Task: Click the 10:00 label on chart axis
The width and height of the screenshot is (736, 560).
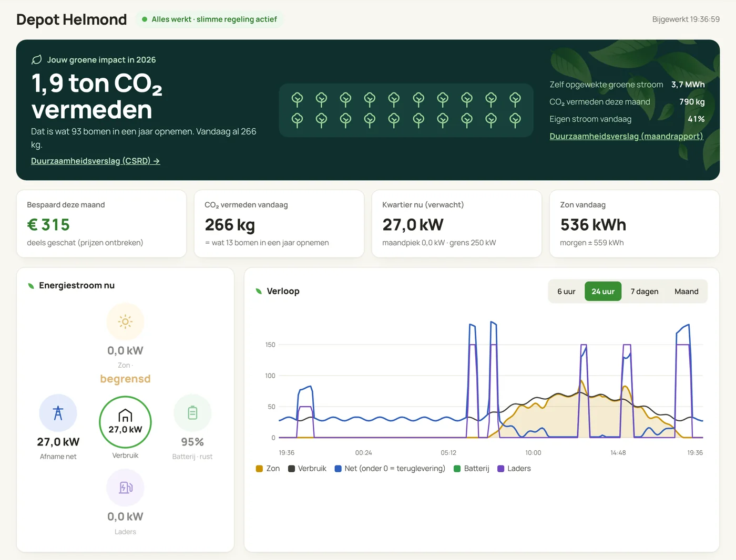Action: pos(533,453)
